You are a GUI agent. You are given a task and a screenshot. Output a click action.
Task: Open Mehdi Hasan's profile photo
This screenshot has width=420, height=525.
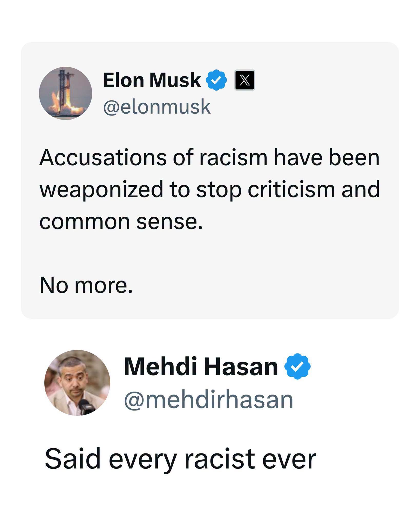[77, 383]
